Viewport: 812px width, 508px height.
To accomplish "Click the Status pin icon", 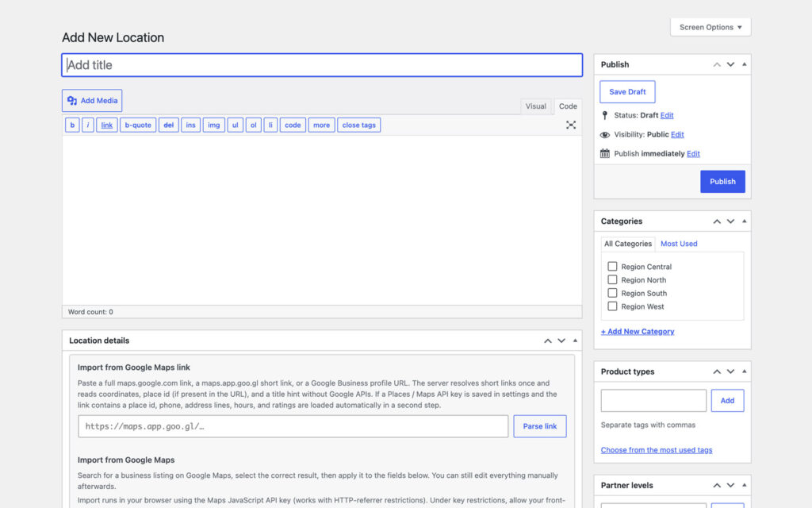I will coord(604,115).
